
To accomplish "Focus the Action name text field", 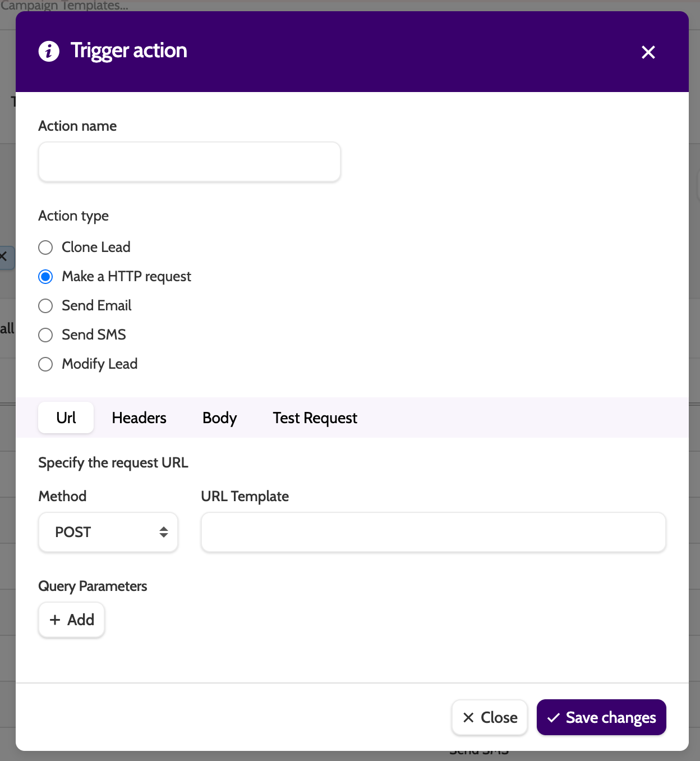I will point(190,162).
